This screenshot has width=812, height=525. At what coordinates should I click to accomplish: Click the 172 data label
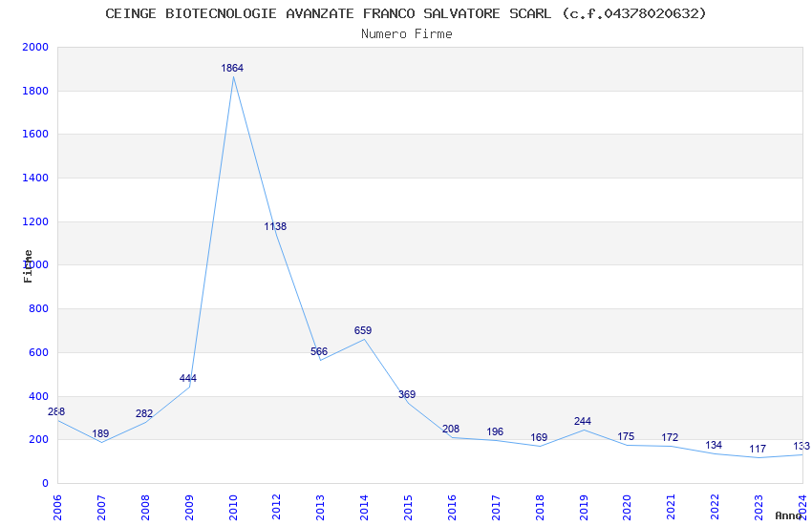[x=670, y=437]
